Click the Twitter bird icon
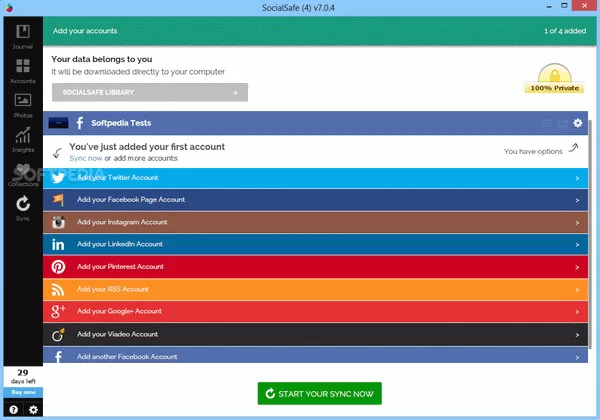The height and width of the screenshot is (420, 600). click(58, 178)
